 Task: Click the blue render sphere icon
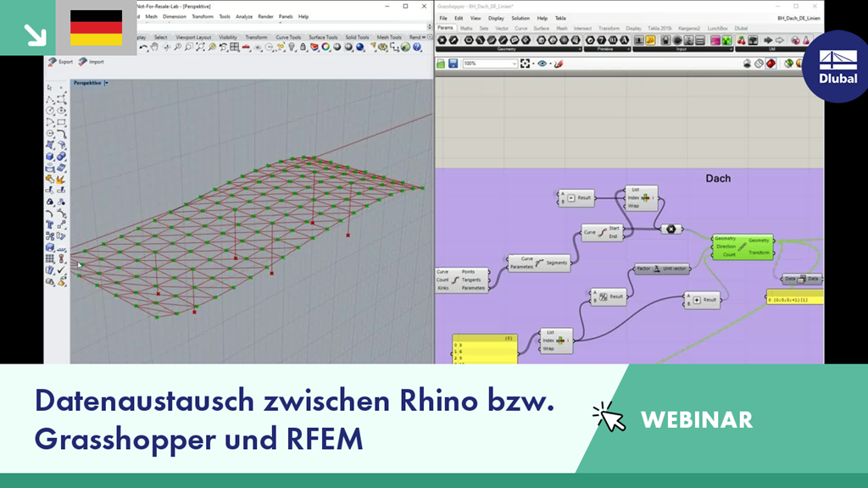point(359,47)
